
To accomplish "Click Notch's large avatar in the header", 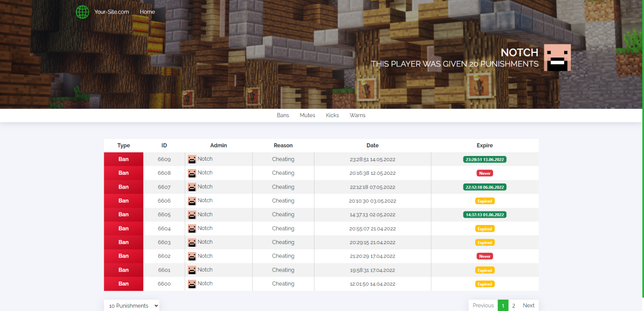I will click(x=557, y=58).
